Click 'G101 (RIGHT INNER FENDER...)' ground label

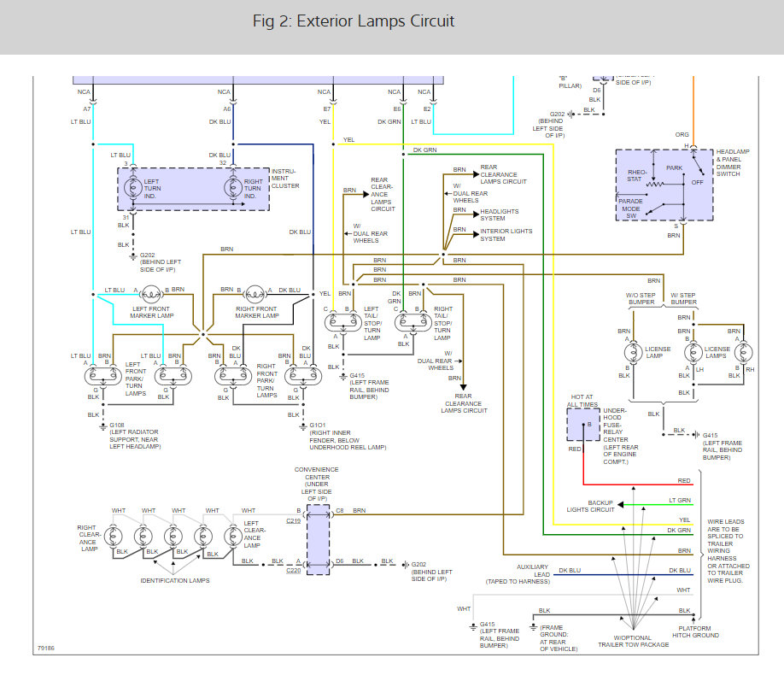click(348, 436)
